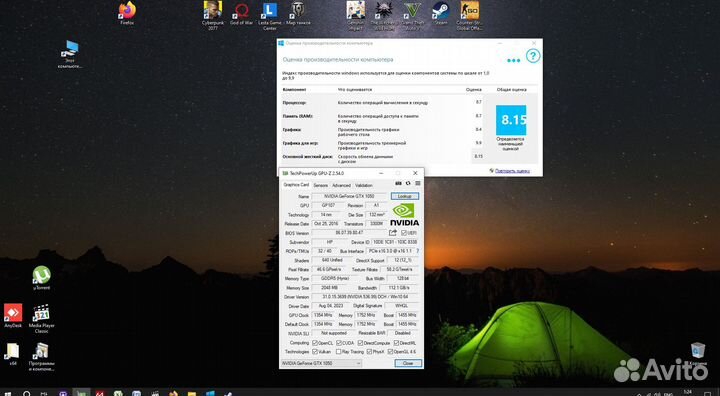
Task: Click the Повторить оценку link
Action: coord(512,171)
